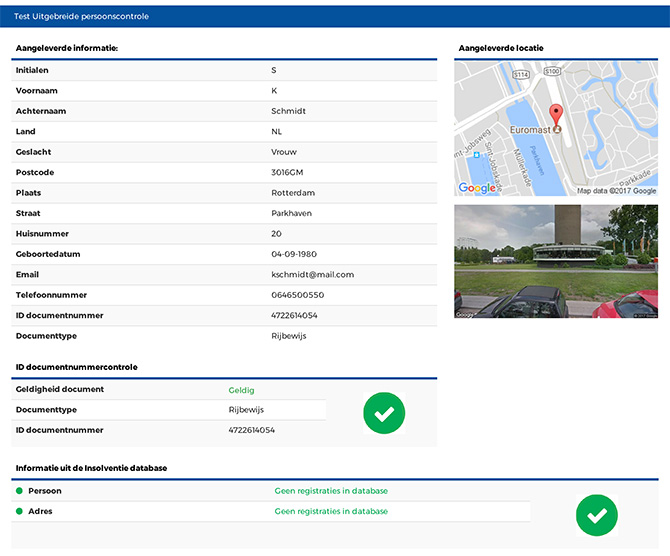Select the Achternaam value Schmidt
This screenshot has width=670, height=556.
pos(288,111)
